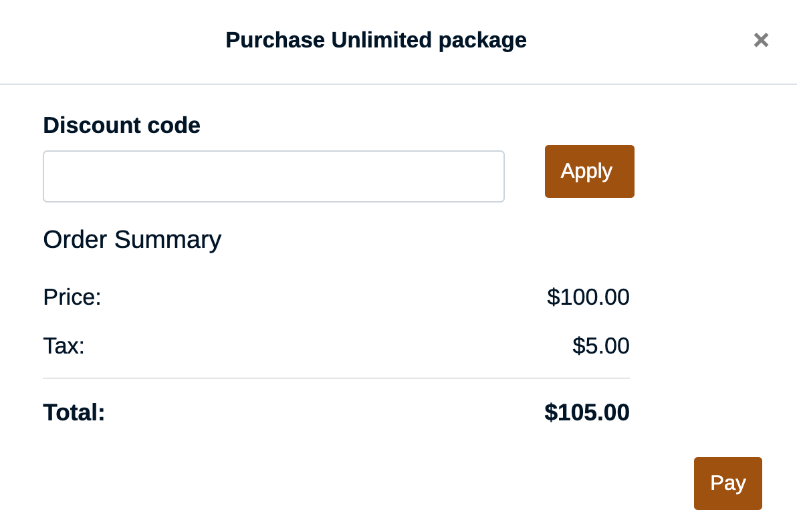This screenshot has width=797, height=532.
Task: Click the Order Summary heading
Action: click(x=132, y=239)
